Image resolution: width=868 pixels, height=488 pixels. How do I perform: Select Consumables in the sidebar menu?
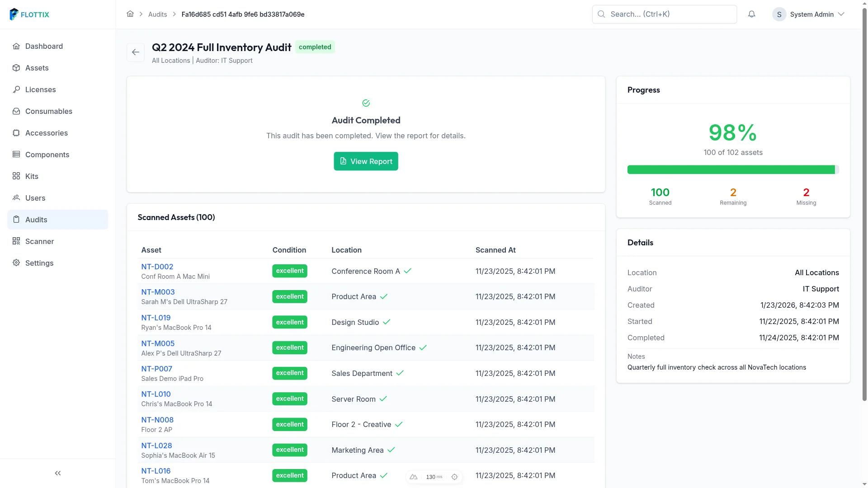(57, 111)
